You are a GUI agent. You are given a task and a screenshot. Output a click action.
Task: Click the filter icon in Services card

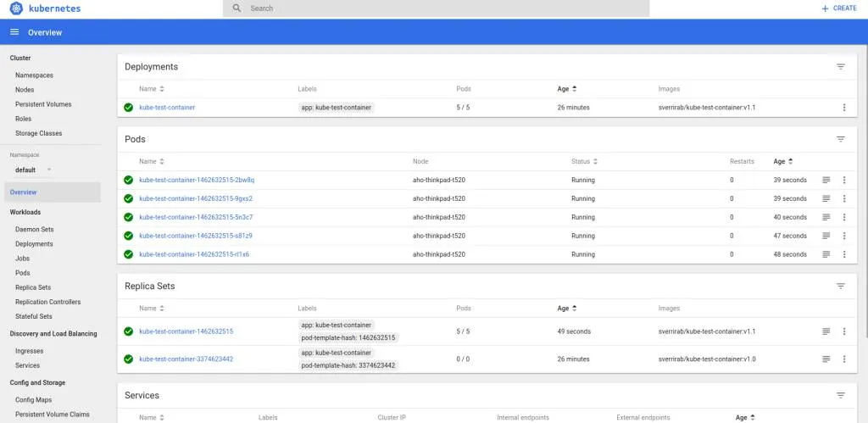840,396
